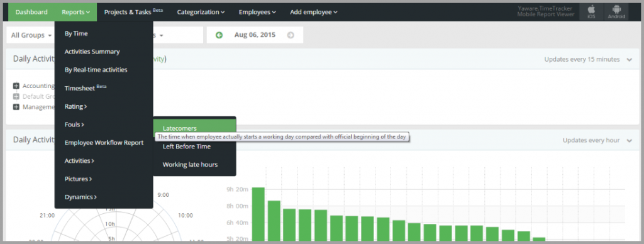Collapse the 'Updates every 15 minutes' panel
This screenshot has width=644, height=244.
(x=629, y=60)
